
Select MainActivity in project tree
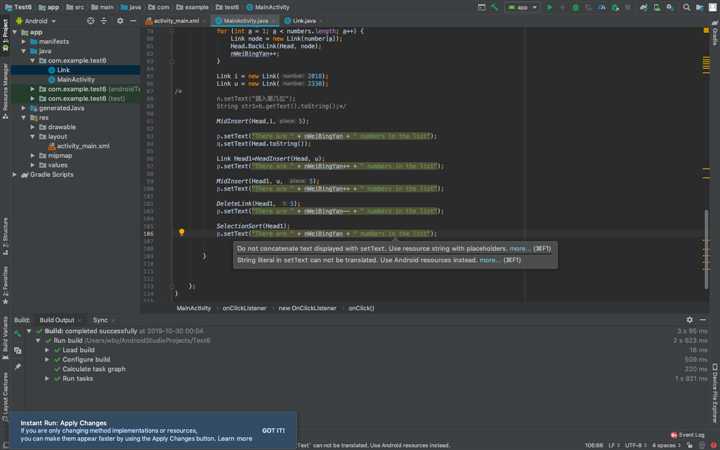point(75,79)
